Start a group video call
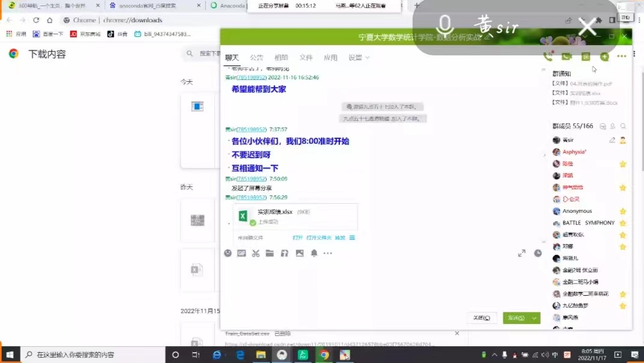 [x=566, y=56]
